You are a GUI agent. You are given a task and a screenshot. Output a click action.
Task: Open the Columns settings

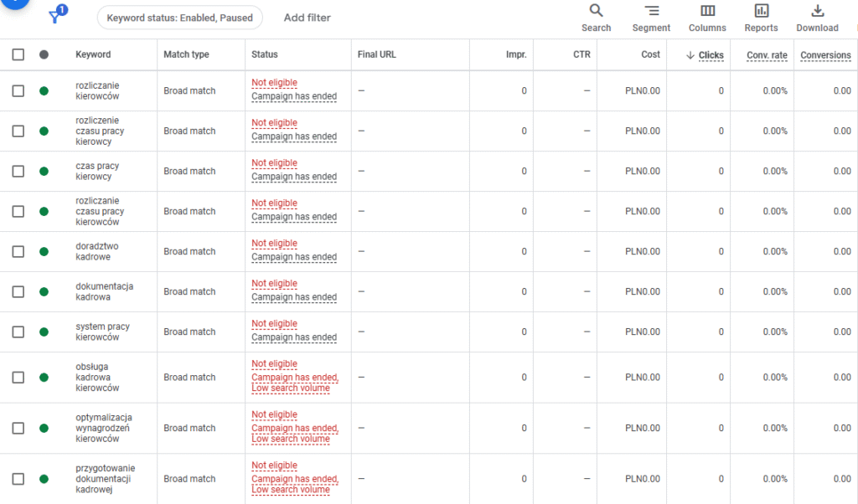pos(707,15)
